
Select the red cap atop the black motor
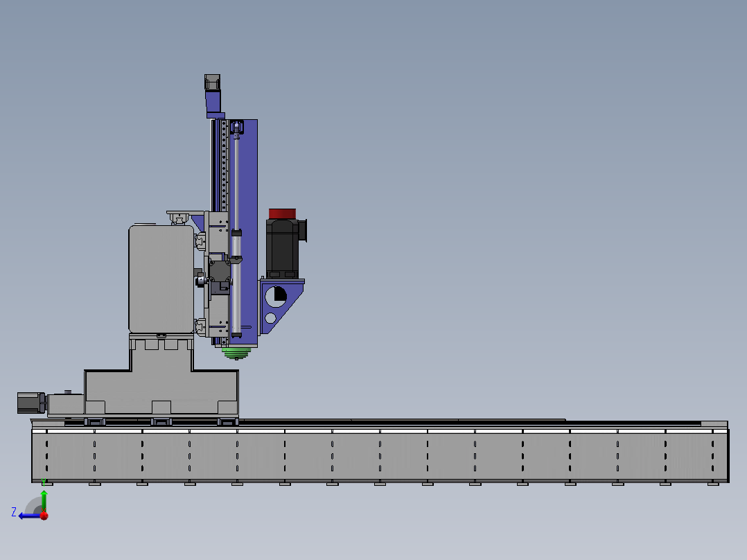[282, 213]
